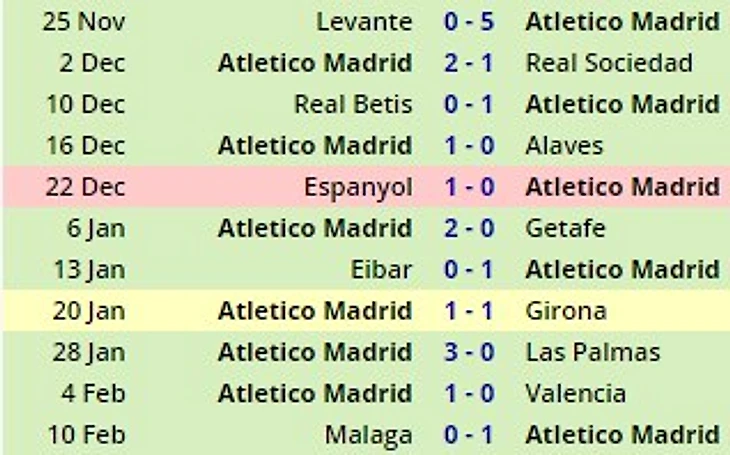This screenshot has width=730, height=455.
Task: Open the 1 - 1 Girona draw score
Action: pyautogui.click(x=469, y=311)
